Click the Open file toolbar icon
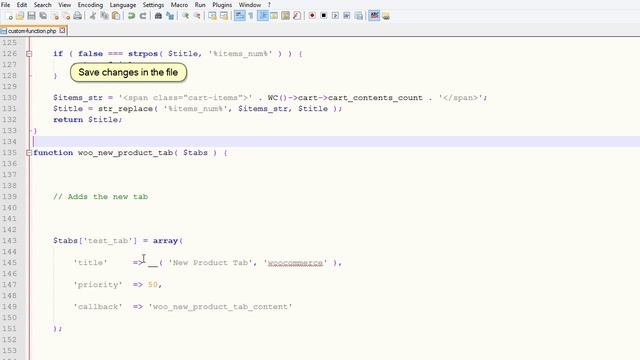This screenshot has width=640, height=360. (x=20, y=16)
